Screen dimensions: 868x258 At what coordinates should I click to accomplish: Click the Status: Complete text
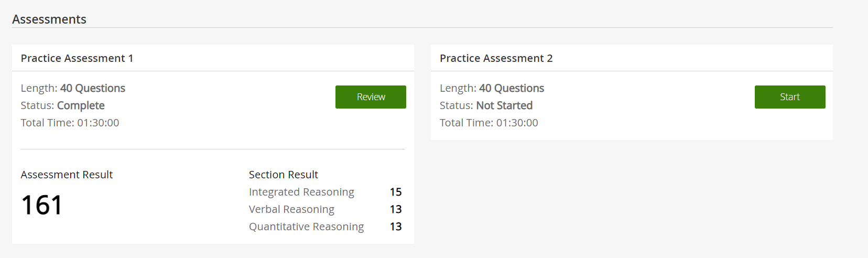point(62,105)
